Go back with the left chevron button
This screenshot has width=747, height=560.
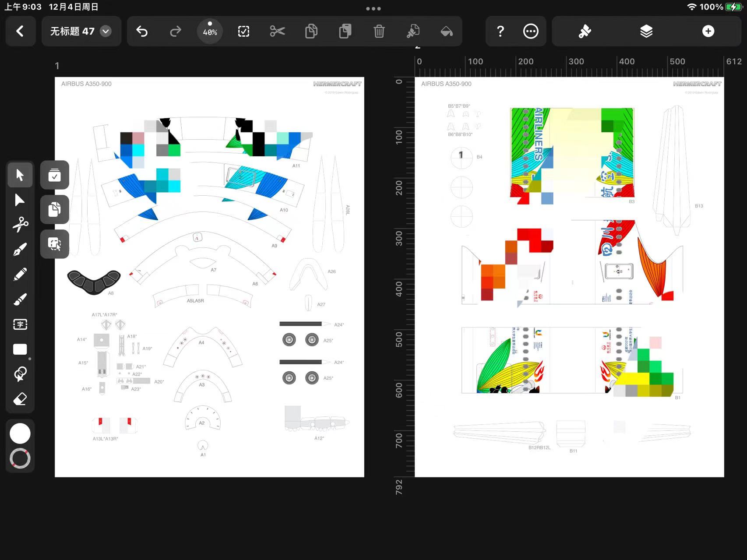pos(20,31)
